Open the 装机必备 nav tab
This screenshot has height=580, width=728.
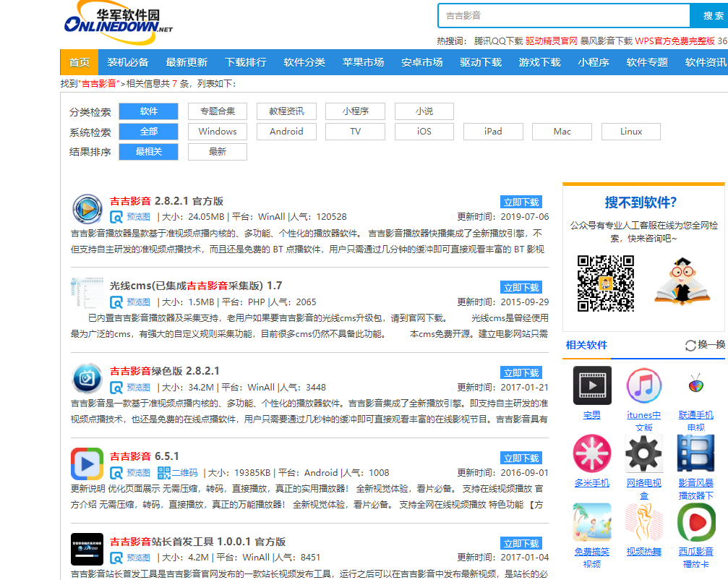[128, 62]
